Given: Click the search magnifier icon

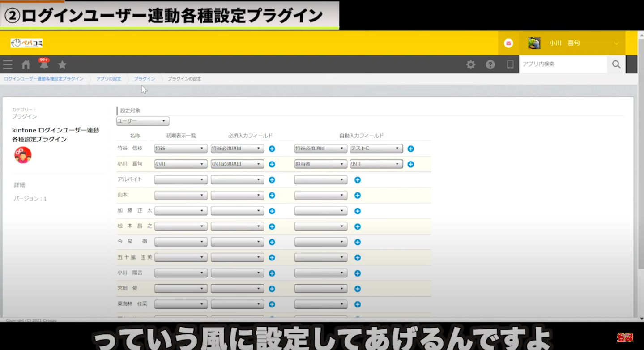Looking at the screenshot, I should [x=616, y=64].
